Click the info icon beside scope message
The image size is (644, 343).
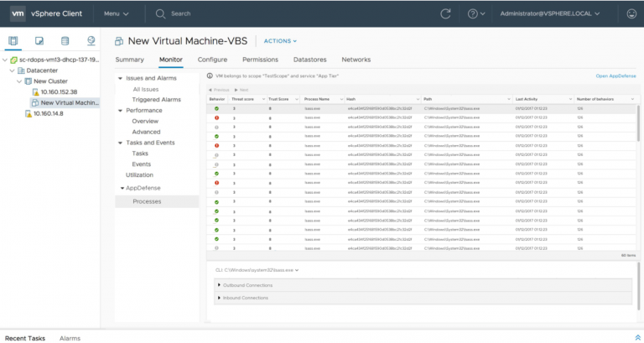tap(210, 76)
